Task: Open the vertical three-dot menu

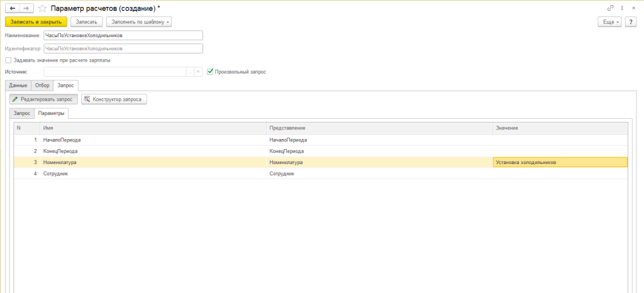Action: (x=622, y=8)
